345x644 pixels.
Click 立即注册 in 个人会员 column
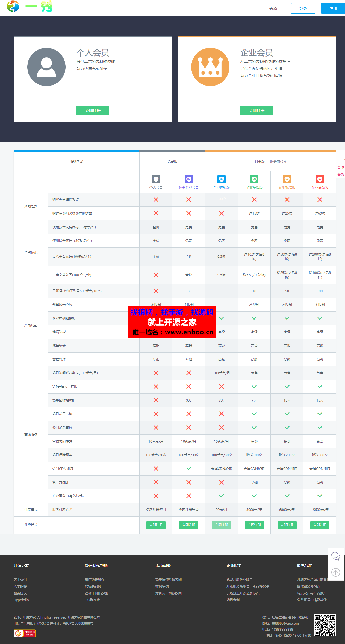pyautogui.click(x=156, y=525)
